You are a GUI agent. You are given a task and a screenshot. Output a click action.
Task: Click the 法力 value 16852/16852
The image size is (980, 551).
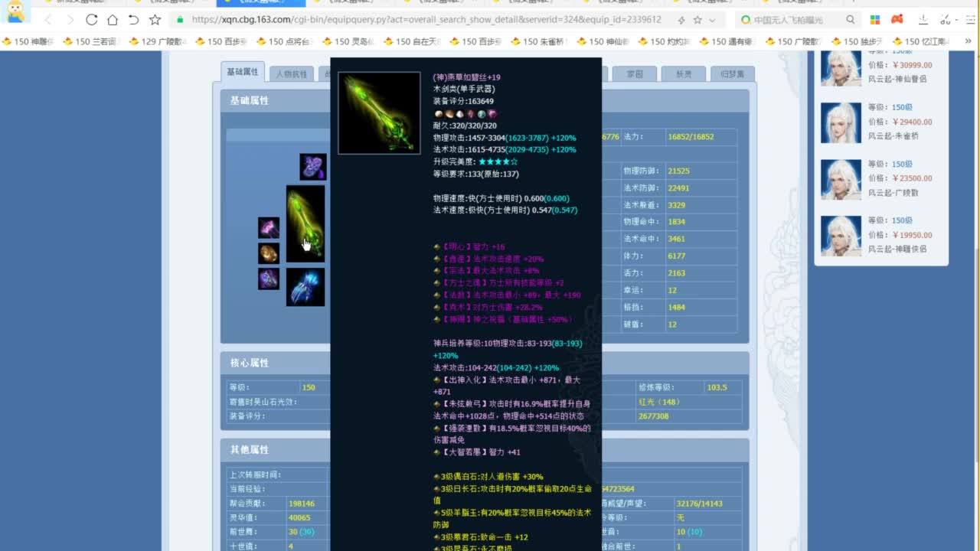(x=691, y=137)
